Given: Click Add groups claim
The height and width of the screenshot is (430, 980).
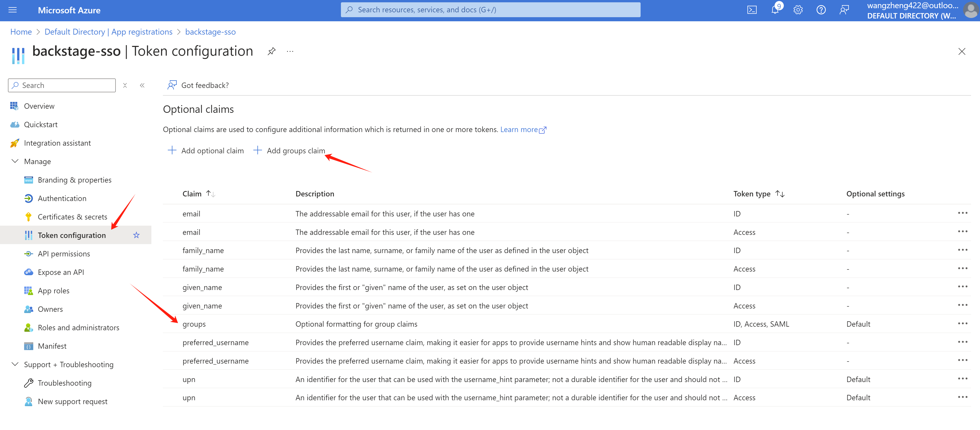Looking at the screenshot, I should click(x=289, y=151).
